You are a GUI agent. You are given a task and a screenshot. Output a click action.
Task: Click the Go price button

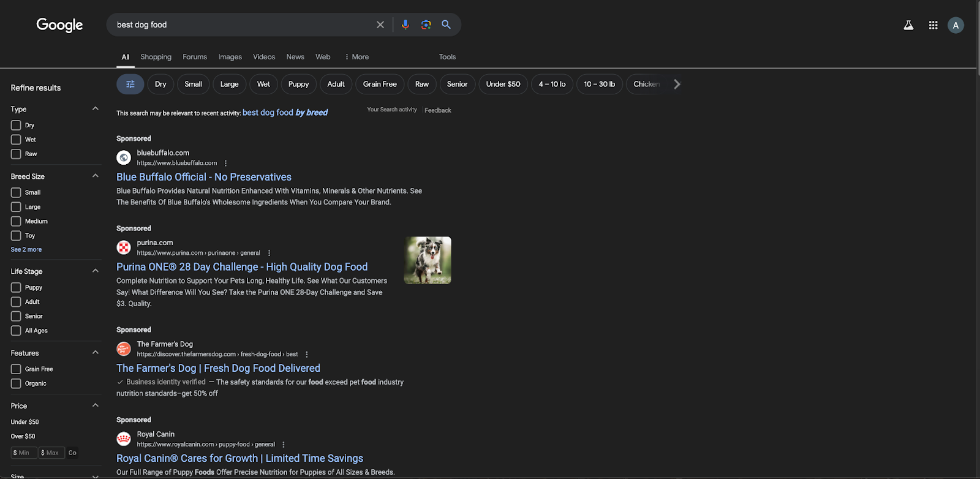point(72,453)
